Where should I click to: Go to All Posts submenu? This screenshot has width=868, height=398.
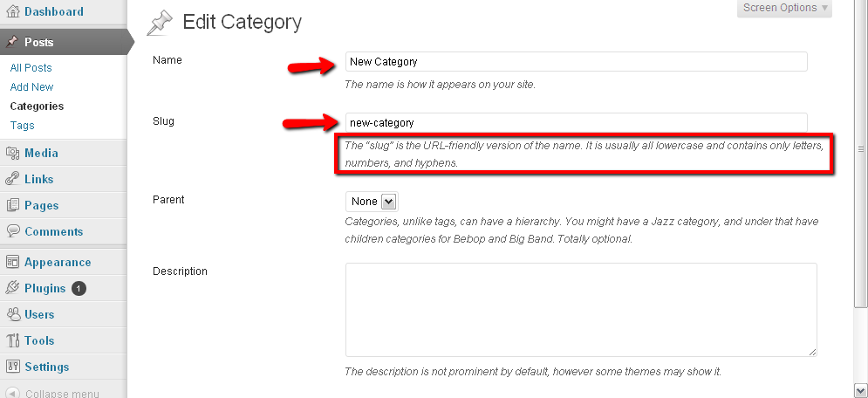tap(31, 68)
